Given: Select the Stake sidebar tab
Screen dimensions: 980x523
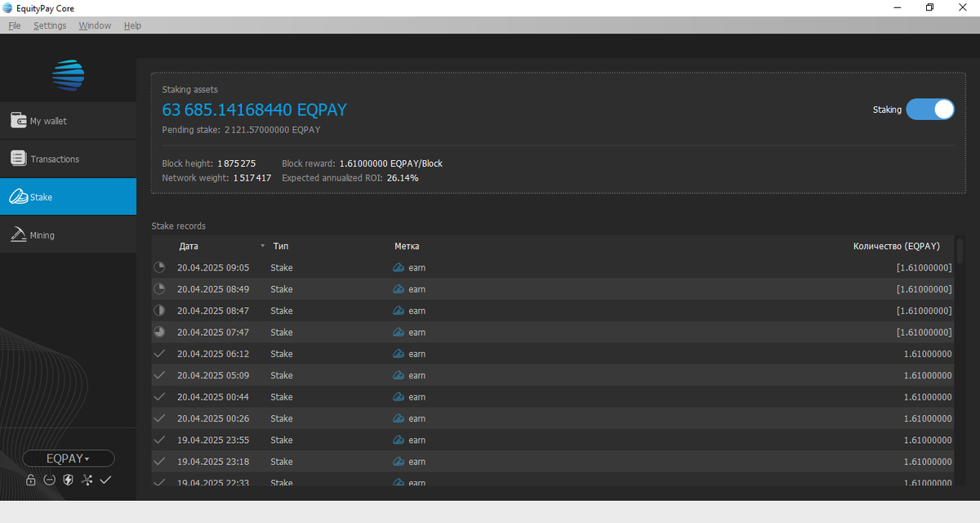Looking at the screenshot, I should (x=68, y=197).
